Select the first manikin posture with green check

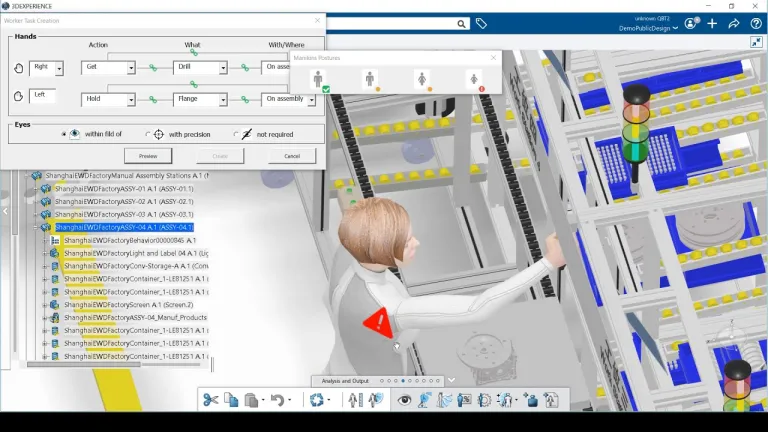pyautogui.click(x=319, y=79)
